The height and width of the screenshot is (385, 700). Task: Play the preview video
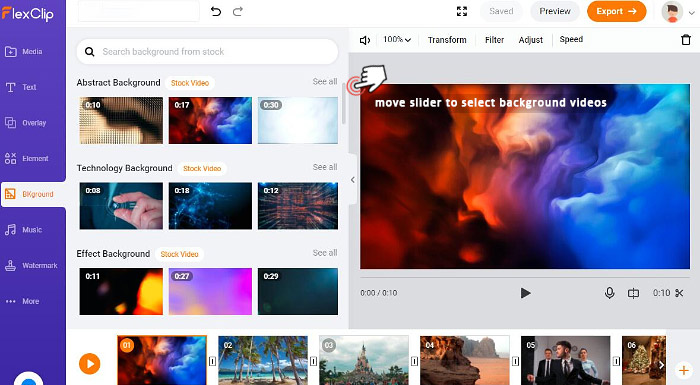[x=525, y=293]
